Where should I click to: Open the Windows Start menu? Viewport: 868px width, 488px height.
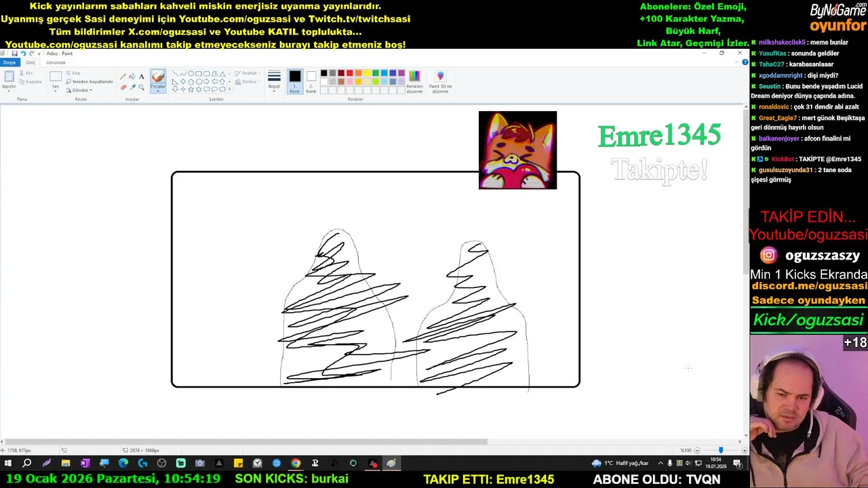point(8,464)
